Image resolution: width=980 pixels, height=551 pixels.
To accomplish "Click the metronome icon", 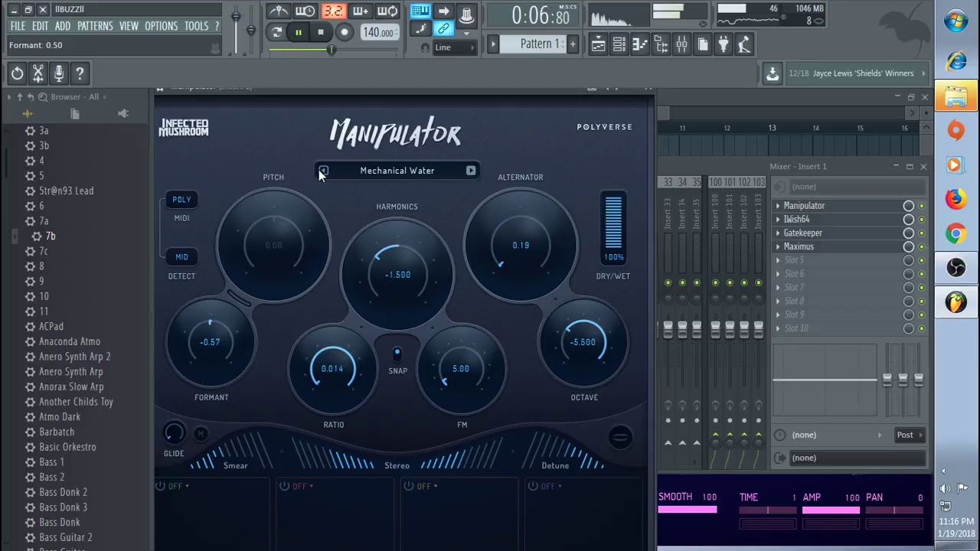I will (278, 11).
